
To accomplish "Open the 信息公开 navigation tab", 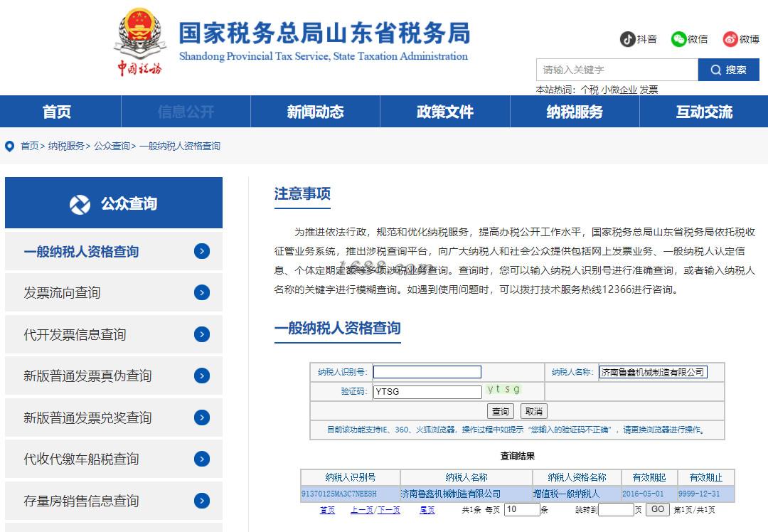I will click(186, 112).
